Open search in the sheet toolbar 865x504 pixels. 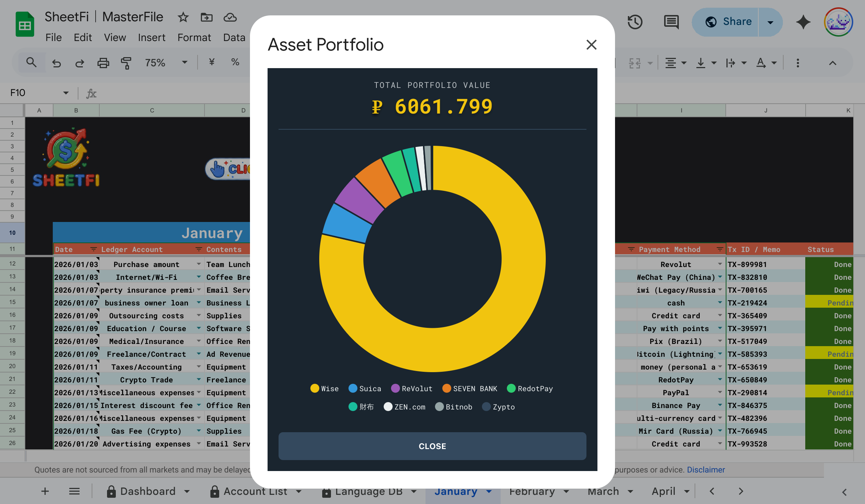click(32, 62)
